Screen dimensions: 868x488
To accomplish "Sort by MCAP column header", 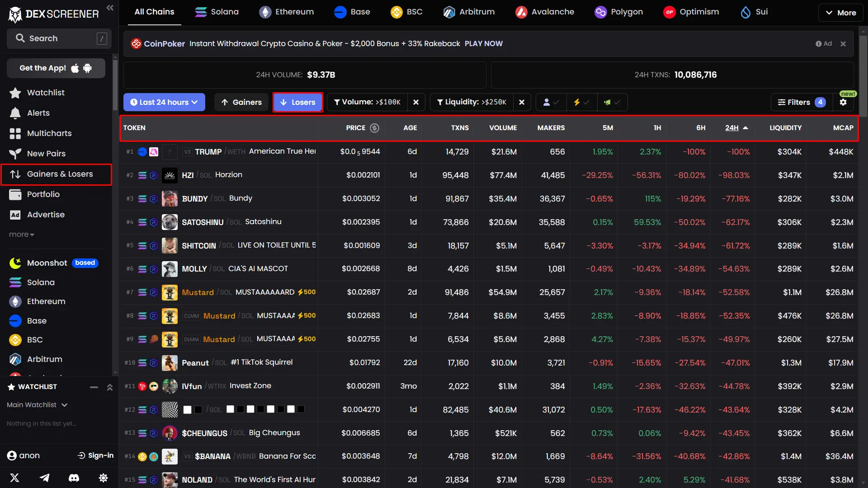I will tap(843, 128).
